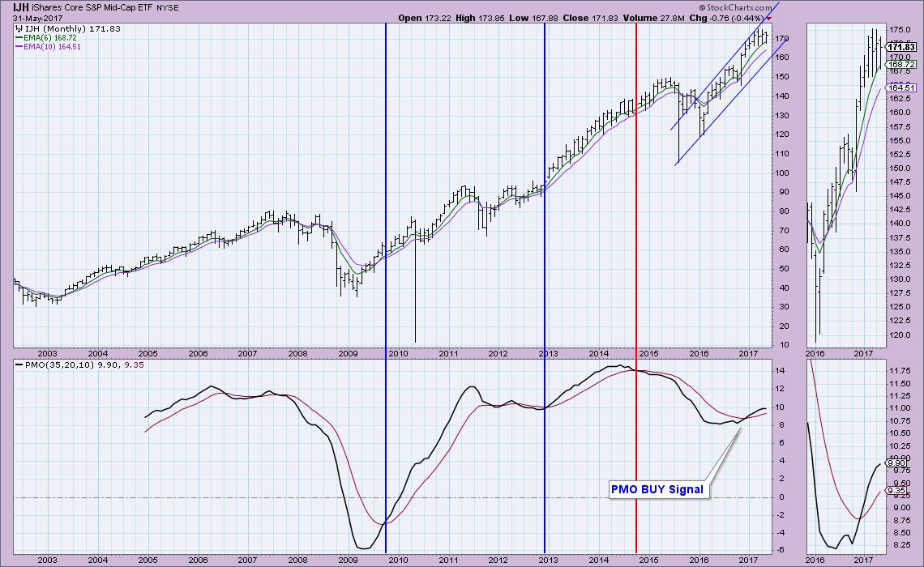Click the 2003 year label under the main price panel
The height and width of the screenshot is (567, 924).
(47, 354)
